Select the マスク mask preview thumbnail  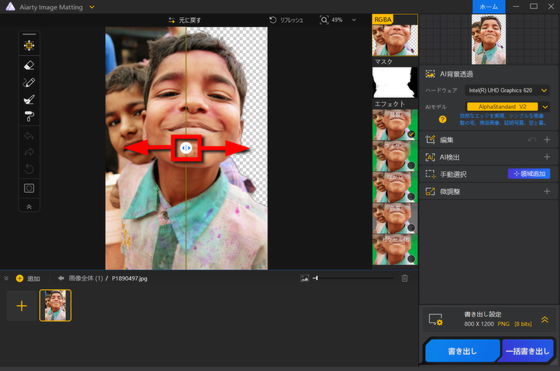click(x=395, y=82)
